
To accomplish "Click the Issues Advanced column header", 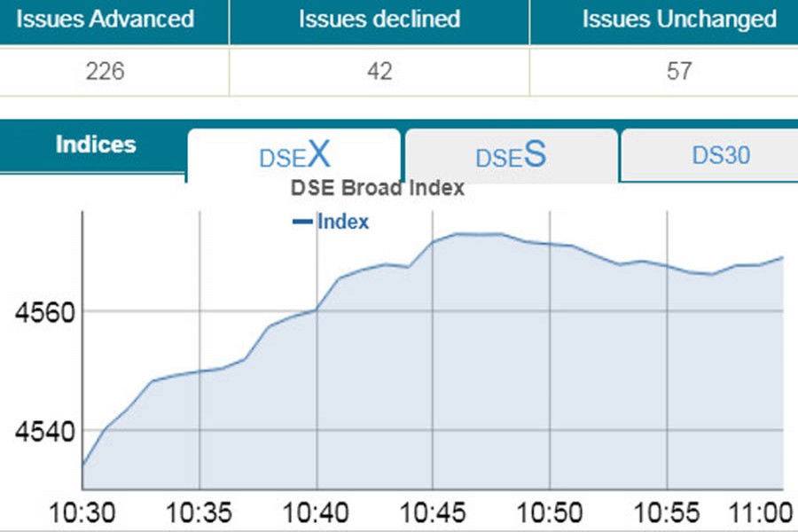I will [105, 20].
